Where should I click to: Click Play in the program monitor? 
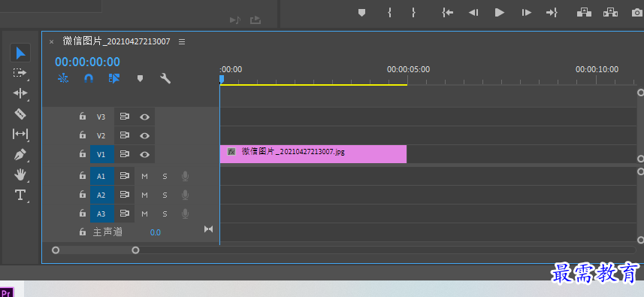pos(500,13)
